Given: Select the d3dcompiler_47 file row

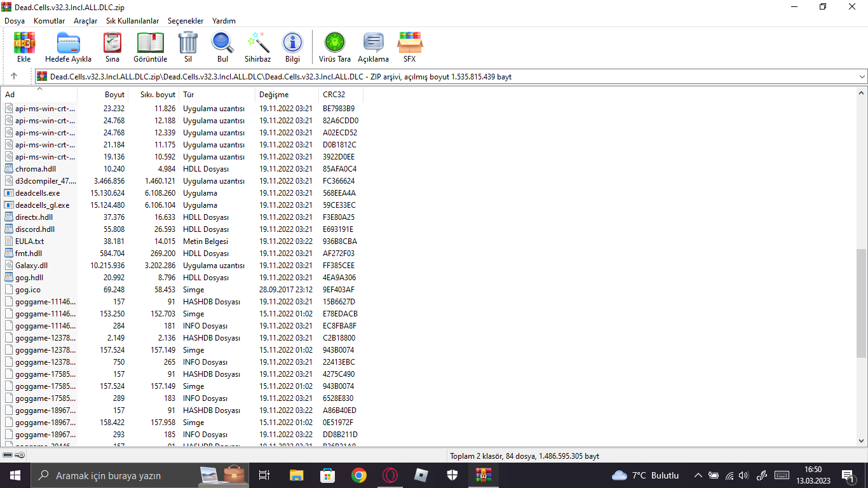Looking at the screenshot, I should (181, 181).
